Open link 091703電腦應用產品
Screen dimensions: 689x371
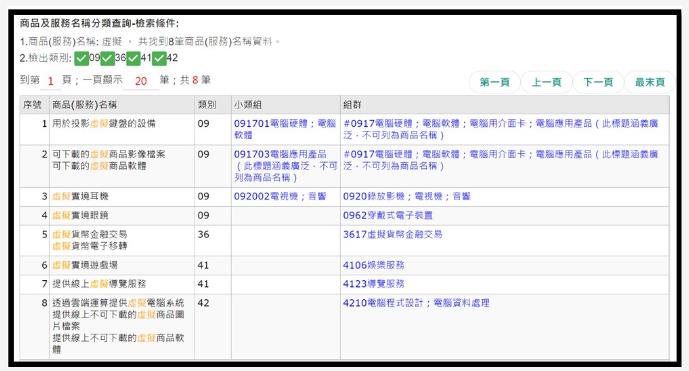pyautogui.click(x=285, y=166)
